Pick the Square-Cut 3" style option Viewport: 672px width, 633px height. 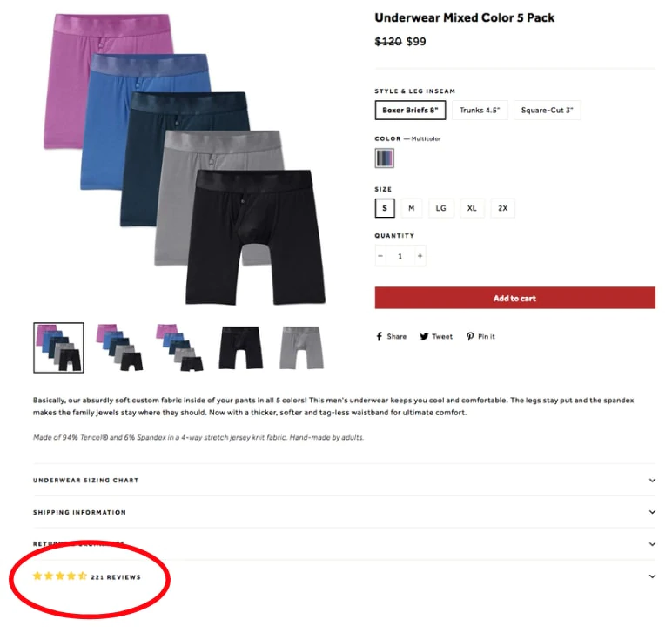pyautogui.click(x=547, y=111)
